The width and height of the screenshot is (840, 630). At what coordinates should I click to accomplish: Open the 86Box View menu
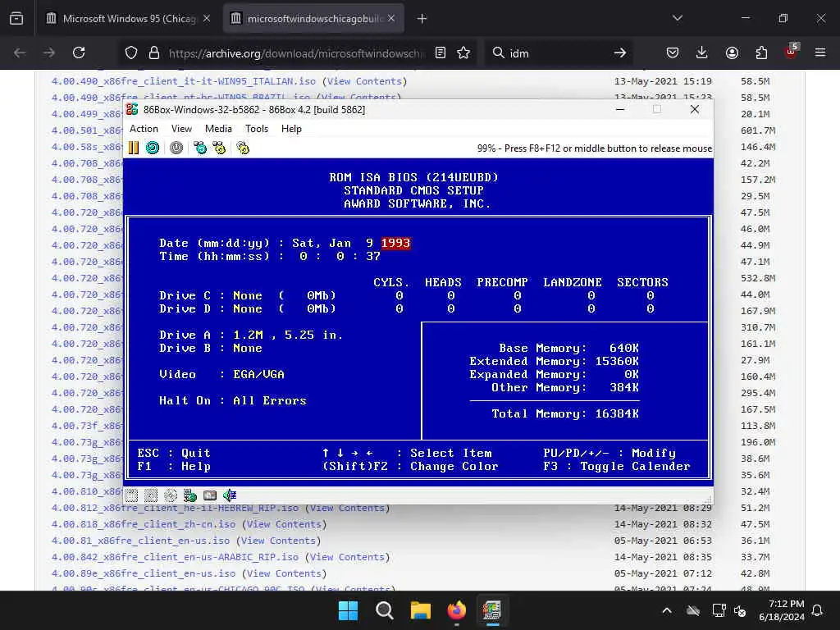pyautogui.click(x=181, y=129)
